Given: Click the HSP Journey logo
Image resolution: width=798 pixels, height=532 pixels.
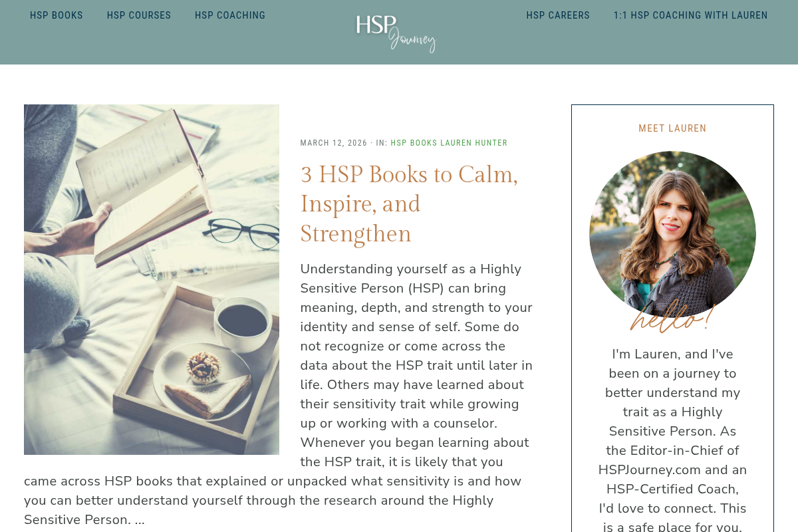Looking at the screenshot, I should coord(396,33).
